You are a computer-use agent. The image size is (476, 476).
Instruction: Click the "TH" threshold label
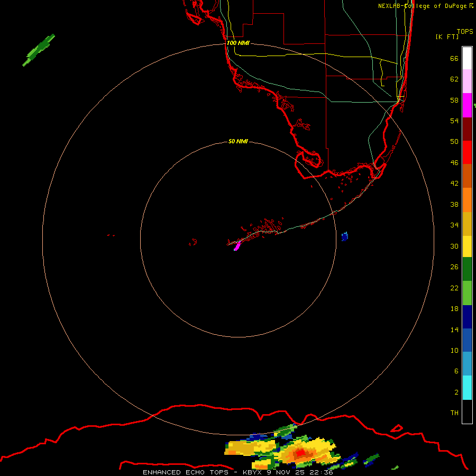pos(454,413)
